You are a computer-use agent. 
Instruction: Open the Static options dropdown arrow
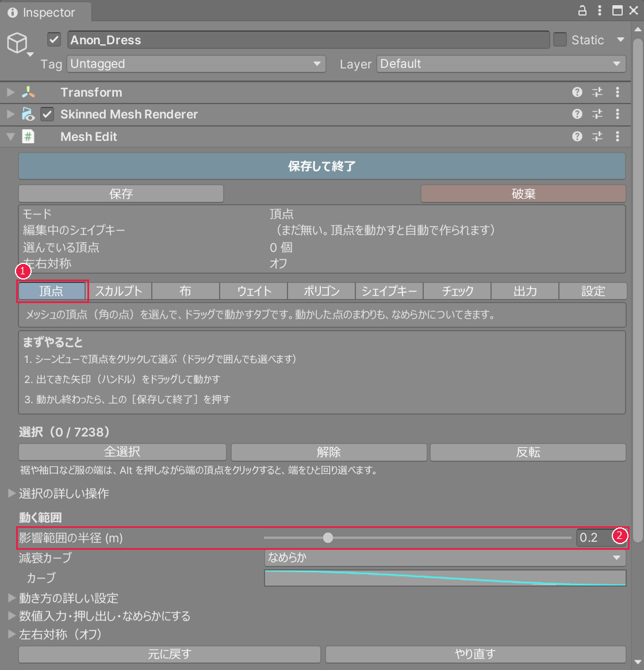click(620, 40)
